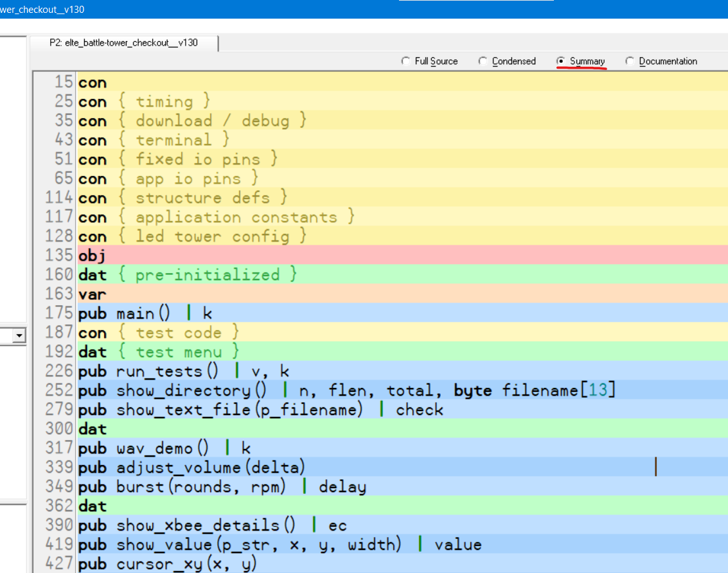Image resolution: width=728 pixels, height=573 pixels.
Task: Select the Documentation view radio button
Action: tap(661, 61)
